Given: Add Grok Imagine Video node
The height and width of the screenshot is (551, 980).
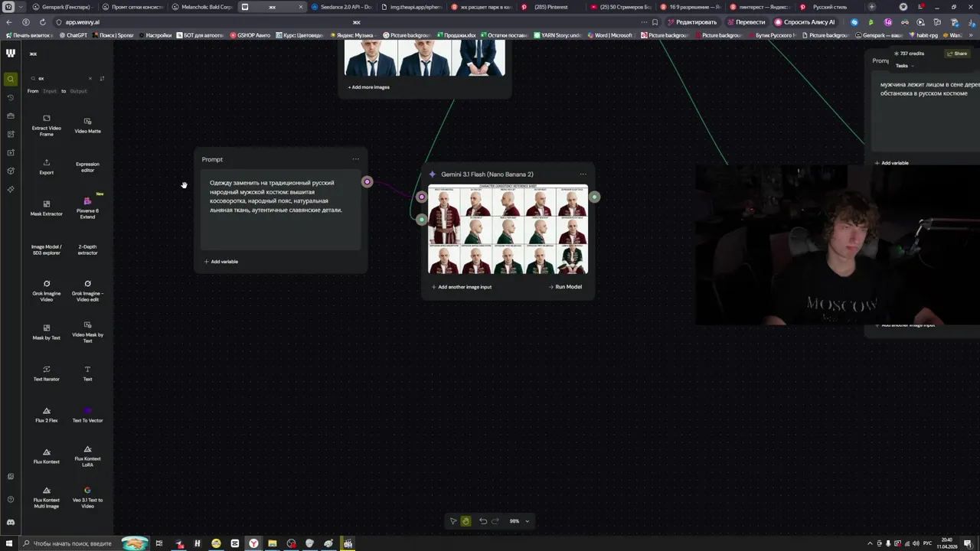Looking at the screenshot, I should click(x=47, y=291).
